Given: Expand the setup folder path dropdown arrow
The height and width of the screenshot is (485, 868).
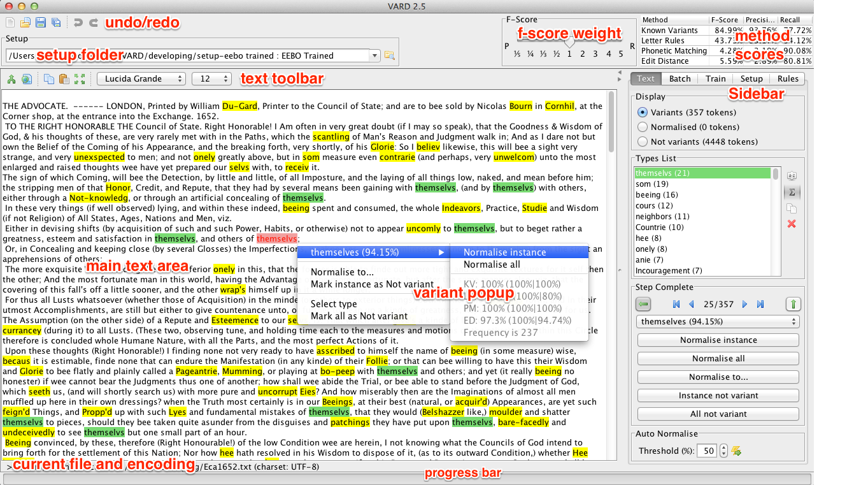Looking at the screenshot, I should [x=374, y=56].
